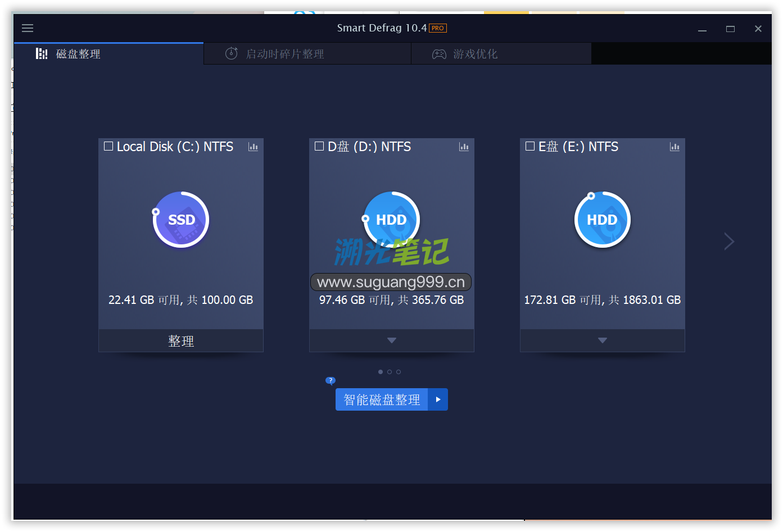Screen dimensions: 783x532
Task: Start 智能磁盘整理
Action: (x=382, y=399)
